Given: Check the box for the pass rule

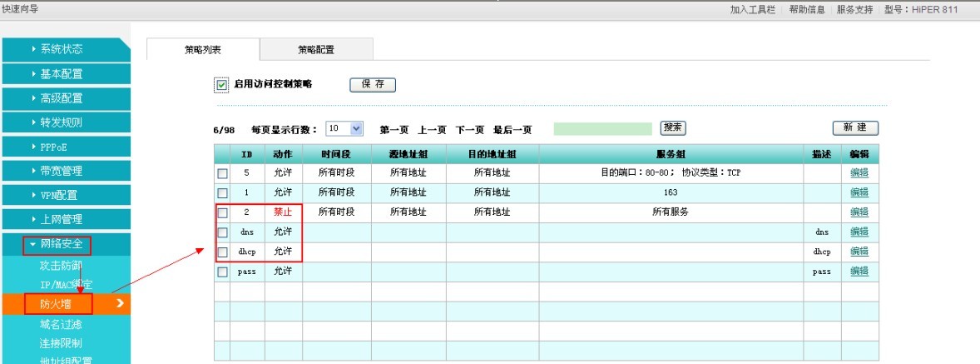Looking at the screenshot, I should point(222,272).
